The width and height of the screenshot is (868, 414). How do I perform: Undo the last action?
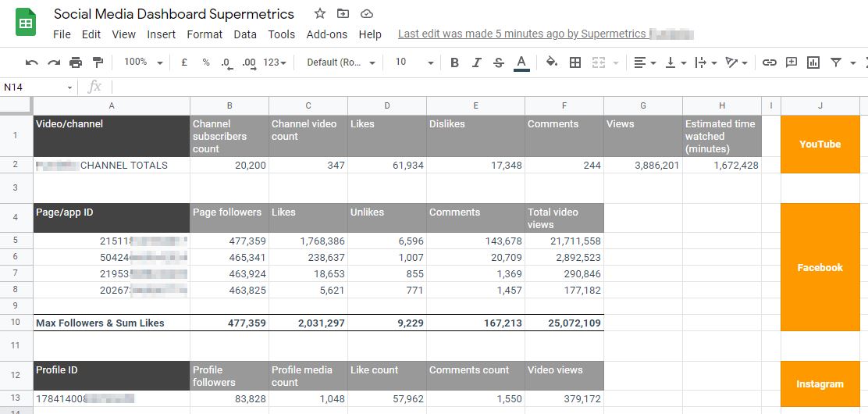point(31,62)
